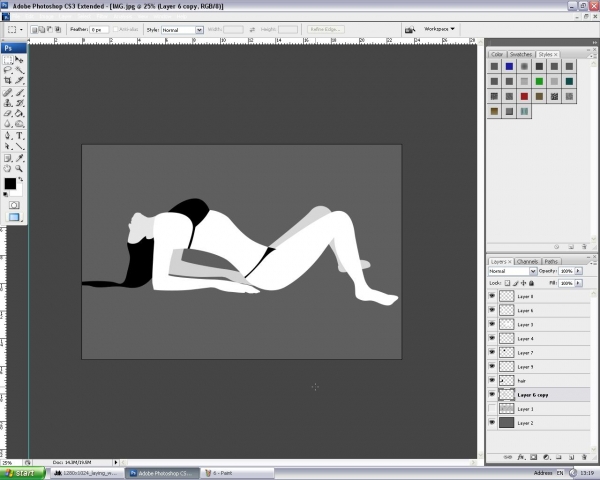Apply the red style swatch

(524, 96)
